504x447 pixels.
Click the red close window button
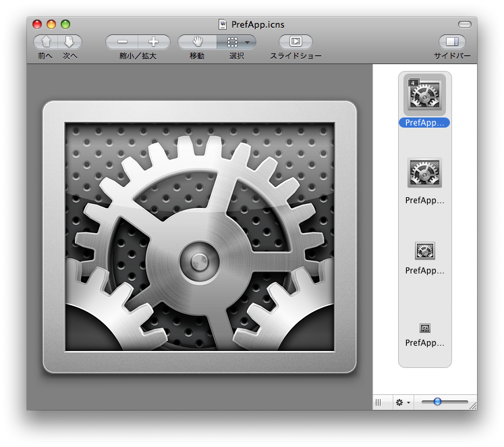click(37, 24)
